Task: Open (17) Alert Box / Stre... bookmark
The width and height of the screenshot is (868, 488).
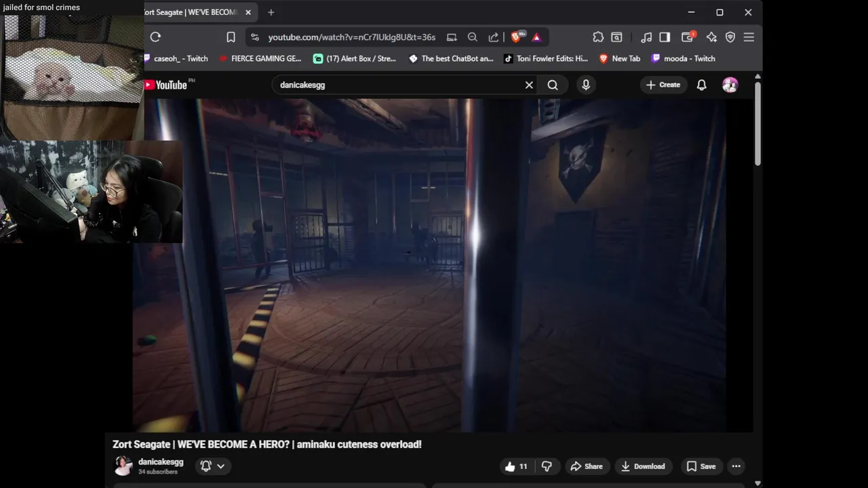Action: (355, 59)
